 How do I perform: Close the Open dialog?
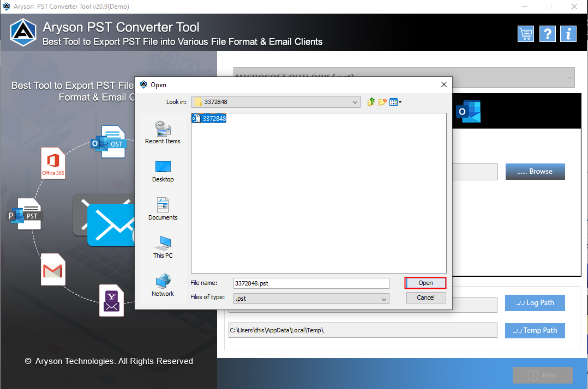point(443,84)
